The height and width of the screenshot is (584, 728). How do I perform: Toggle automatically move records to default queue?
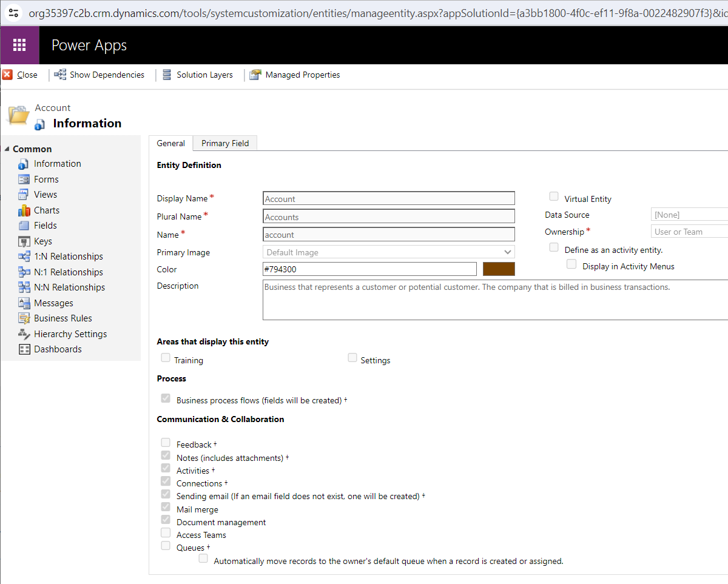203,559
